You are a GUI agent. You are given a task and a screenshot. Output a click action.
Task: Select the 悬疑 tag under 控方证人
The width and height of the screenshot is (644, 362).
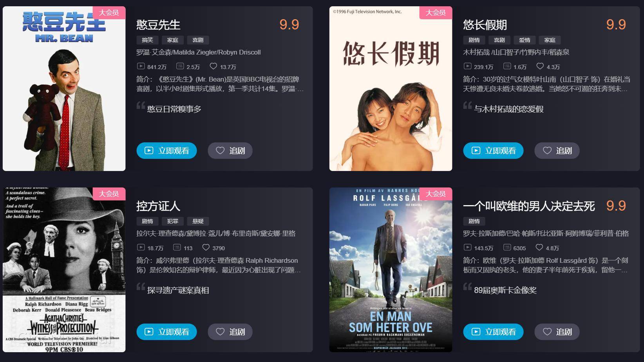(x=198, y=221)
